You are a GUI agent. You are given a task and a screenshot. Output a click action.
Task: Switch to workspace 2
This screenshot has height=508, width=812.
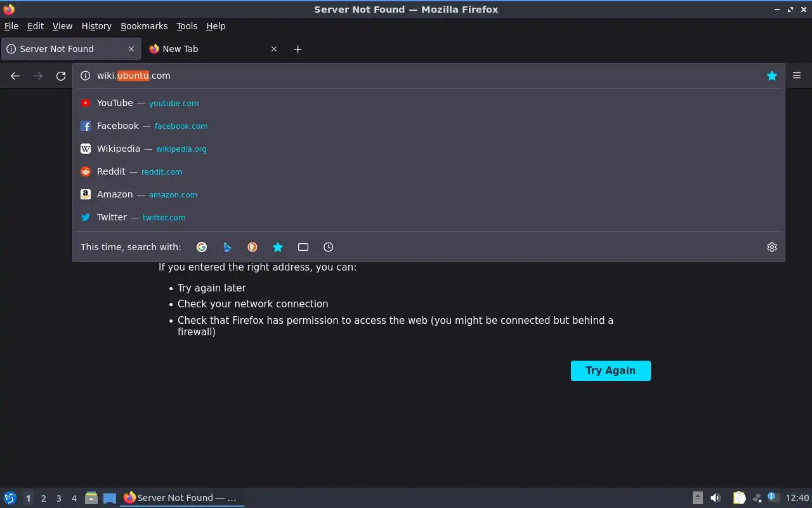43,498
